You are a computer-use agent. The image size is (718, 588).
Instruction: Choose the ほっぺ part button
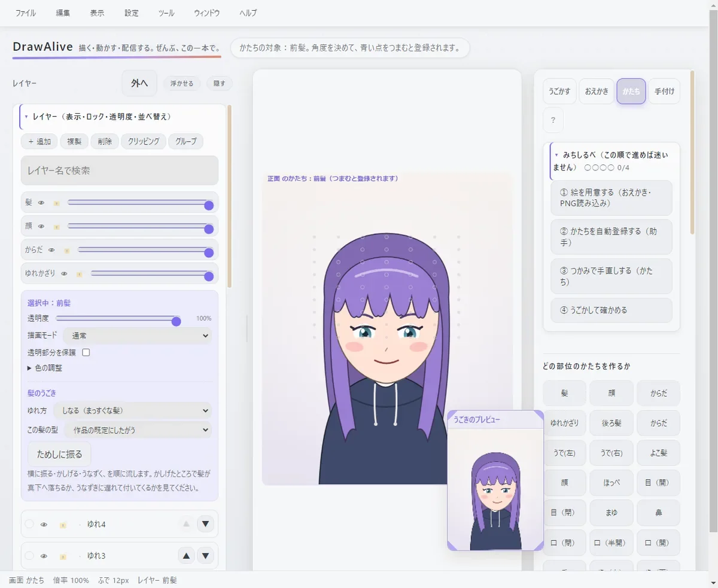pos(611,483)
